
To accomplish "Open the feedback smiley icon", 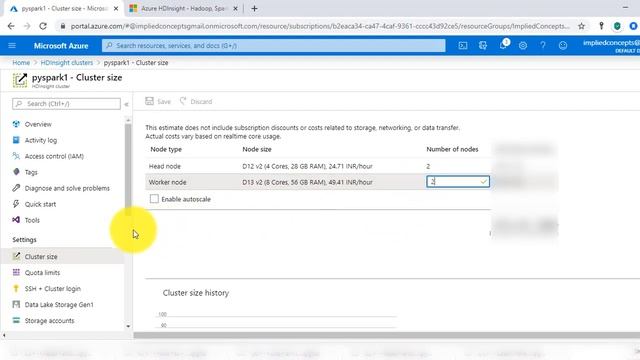I will (x=563, y=45).
